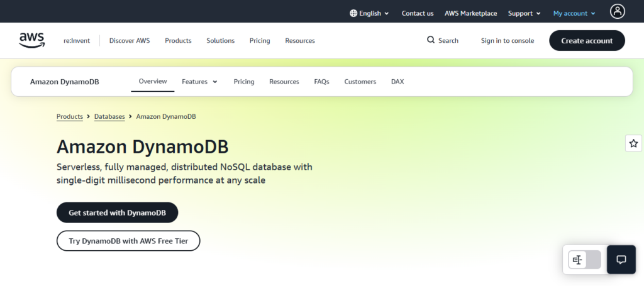Click the Amazon DynamoDB subnav title
Screen dimensions: 644x286
click(65, 82)
